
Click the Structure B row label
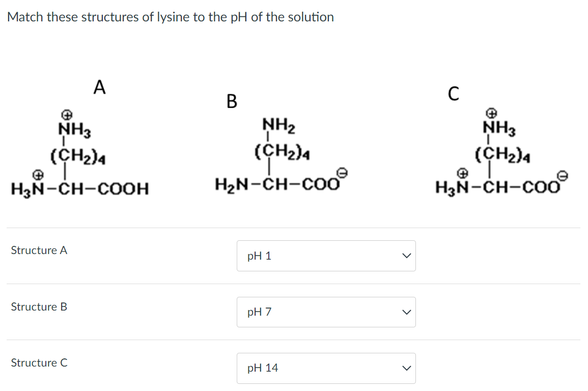click(39, 307)
